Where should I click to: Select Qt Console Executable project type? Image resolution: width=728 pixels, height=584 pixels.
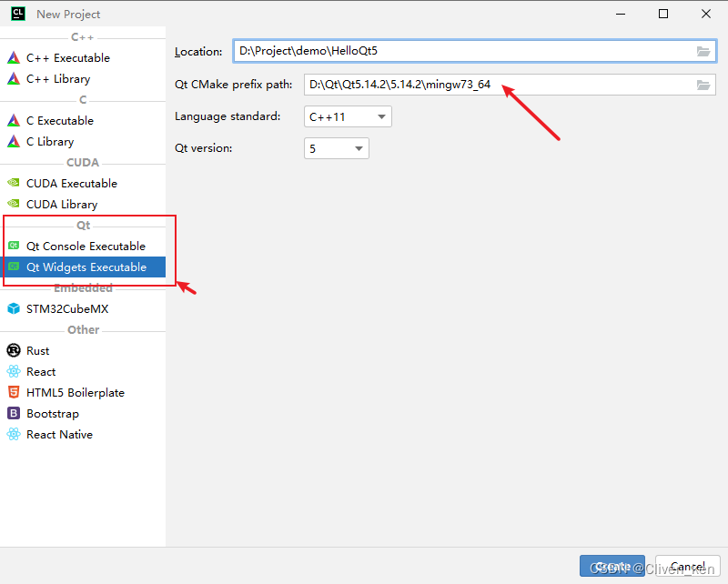pos(83,246)
